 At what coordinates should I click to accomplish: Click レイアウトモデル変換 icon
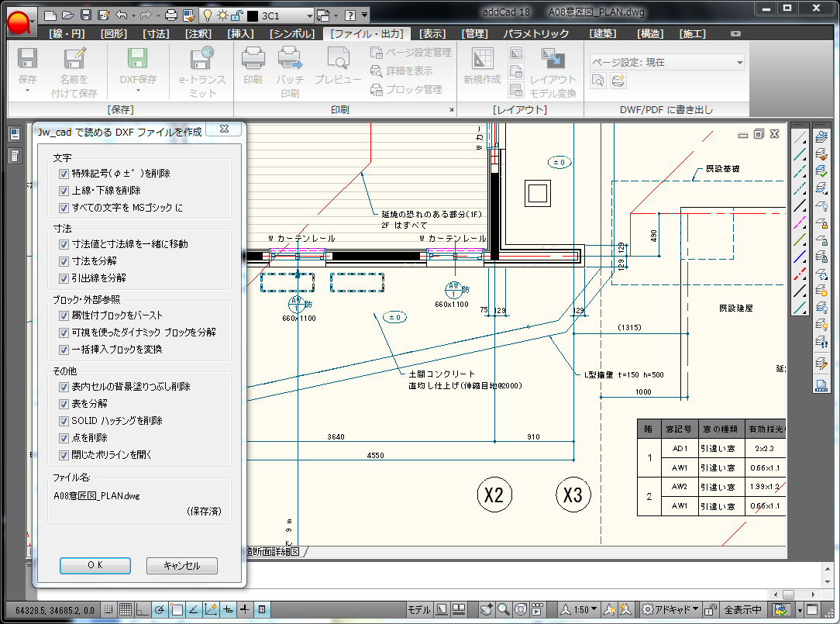click(553, 58)
